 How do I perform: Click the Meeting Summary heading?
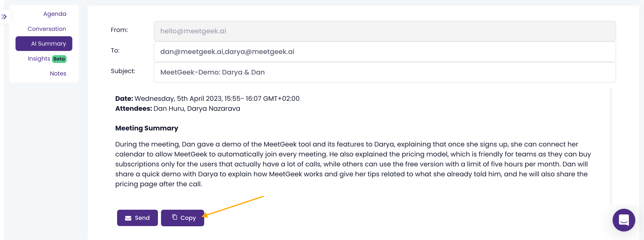[147, 128]
